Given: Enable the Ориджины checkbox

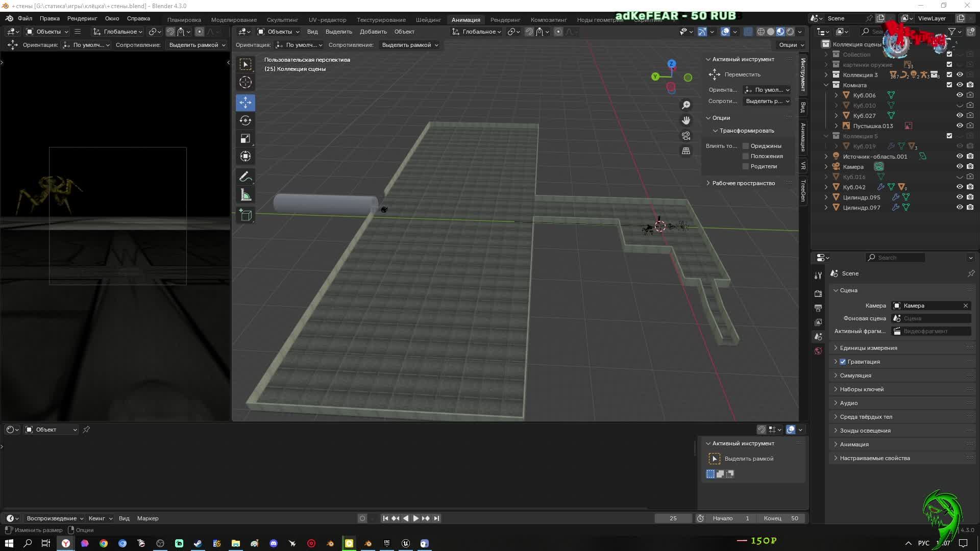Looking at the screenshot, I should coord(746,146).
